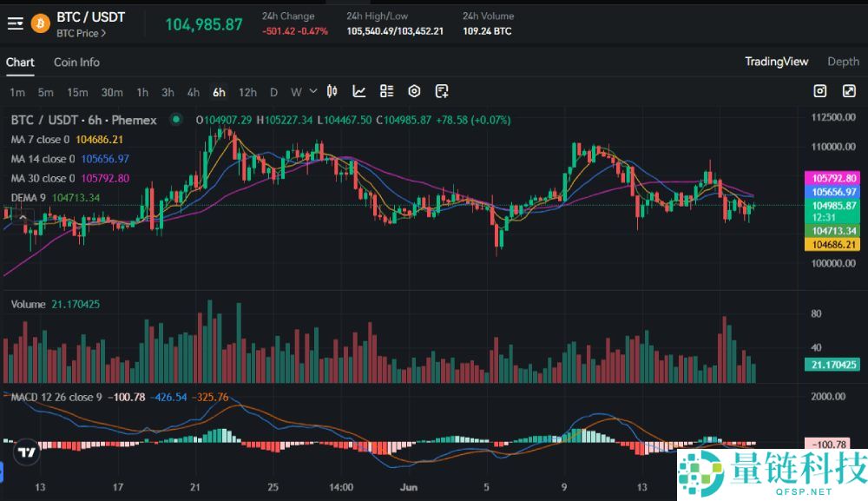Click the pink 105792.80 price label

(833, 178)
